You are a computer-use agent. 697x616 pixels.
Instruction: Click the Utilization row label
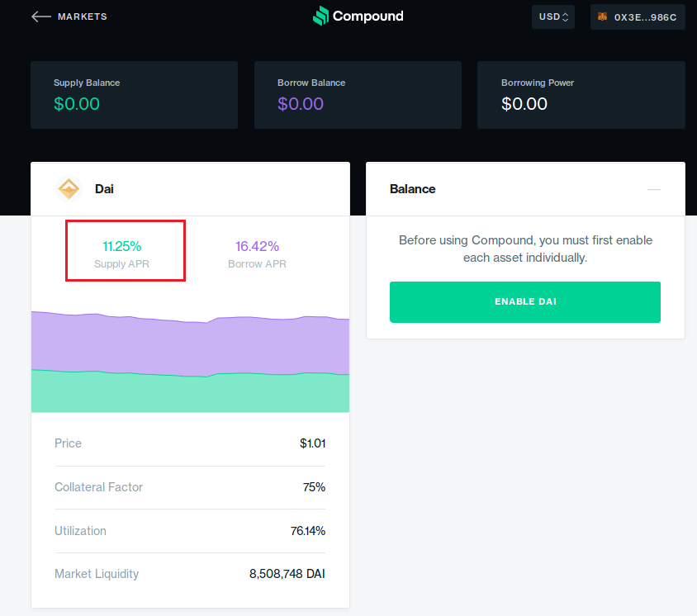click(80, 531)
